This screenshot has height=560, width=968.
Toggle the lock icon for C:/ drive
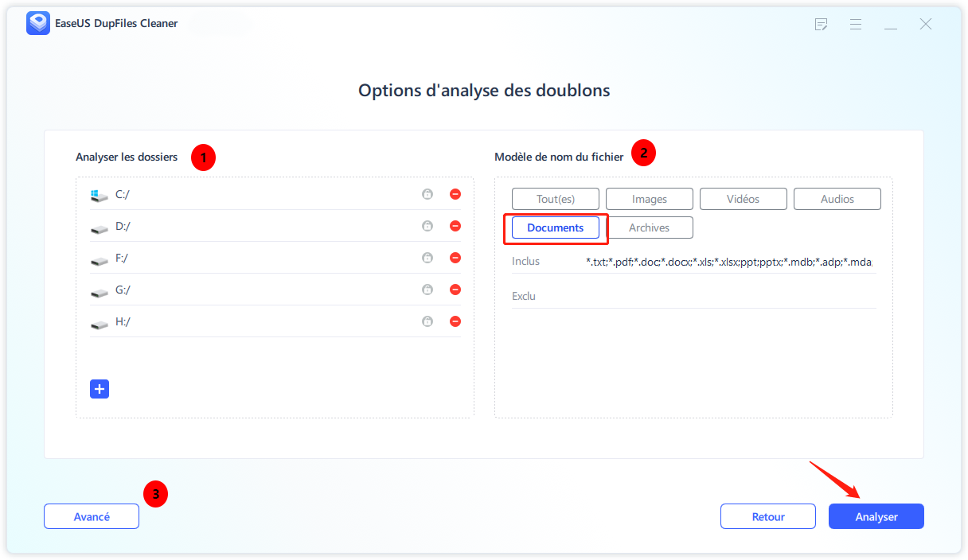pyautogui.click(x=427, y=194)
